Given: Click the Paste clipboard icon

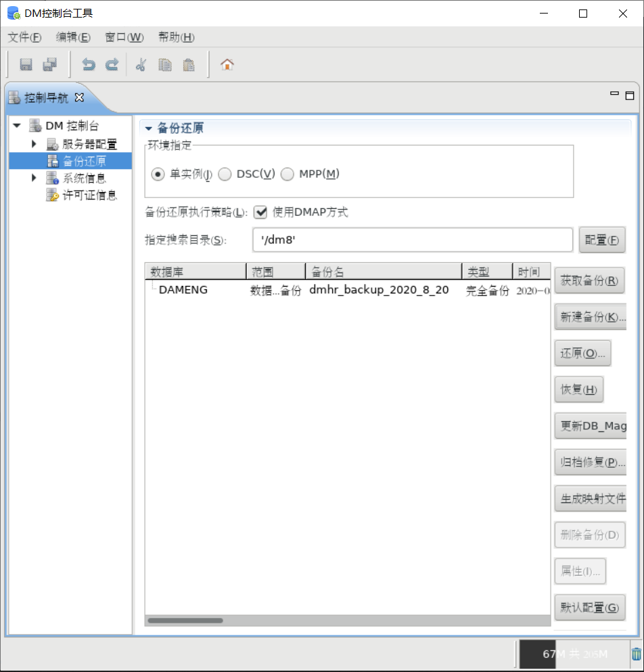Looking at the screenshot, I should pyautogui.click(x=189, y=65).
